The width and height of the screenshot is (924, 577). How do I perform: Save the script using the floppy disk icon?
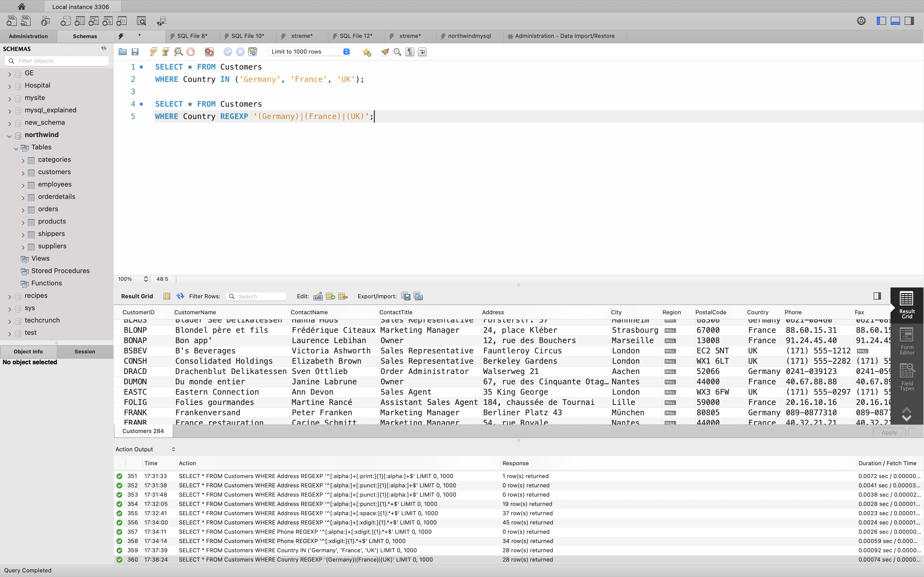135,52
